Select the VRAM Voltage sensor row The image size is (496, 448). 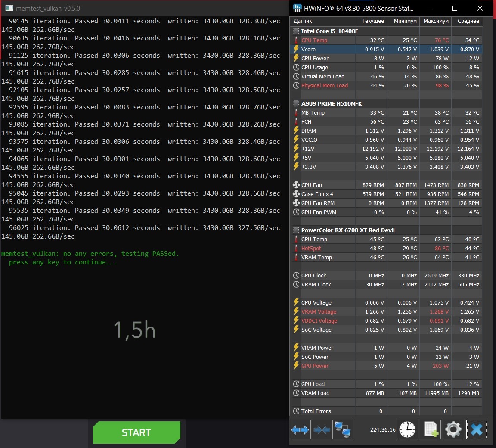pos(386,311)
